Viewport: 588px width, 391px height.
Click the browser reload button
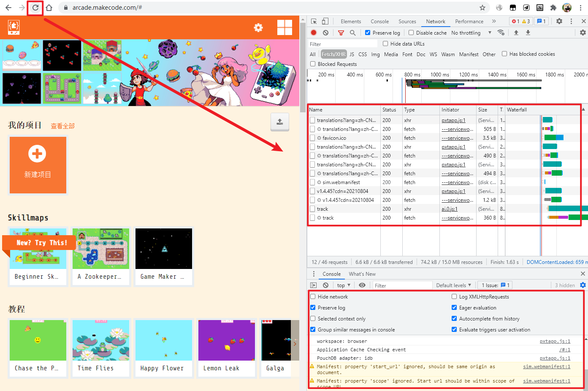pos(35,8)
